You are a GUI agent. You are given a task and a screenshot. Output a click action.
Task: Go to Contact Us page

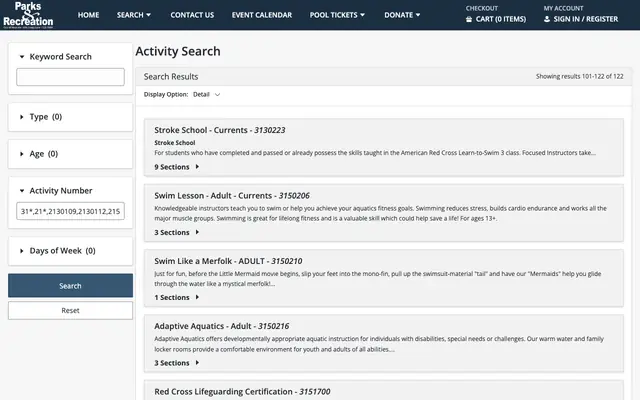click(192, 15)
